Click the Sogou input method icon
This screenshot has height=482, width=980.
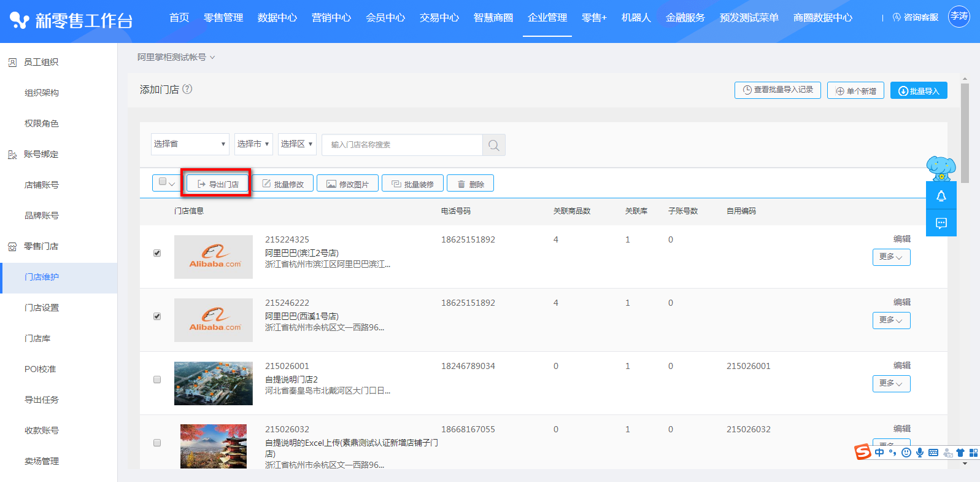point(863,452)
